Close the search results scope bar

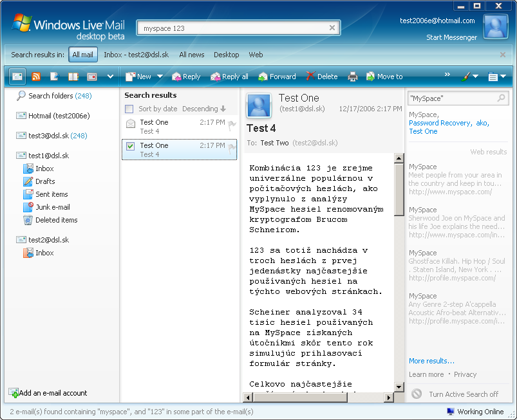502,55
